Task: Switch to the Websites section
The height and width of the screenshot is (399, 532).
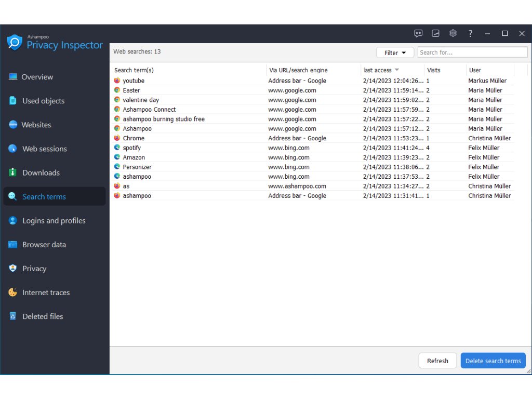Action: click(36, 125)
